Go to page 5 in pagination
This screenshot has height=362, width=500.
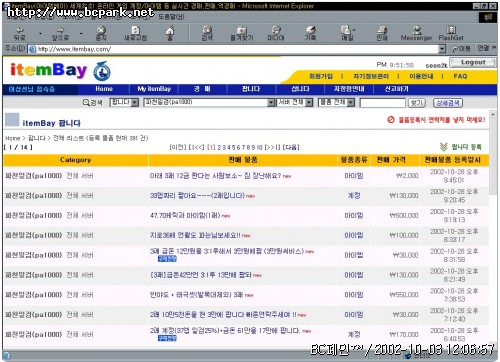(x=233, y=147)
